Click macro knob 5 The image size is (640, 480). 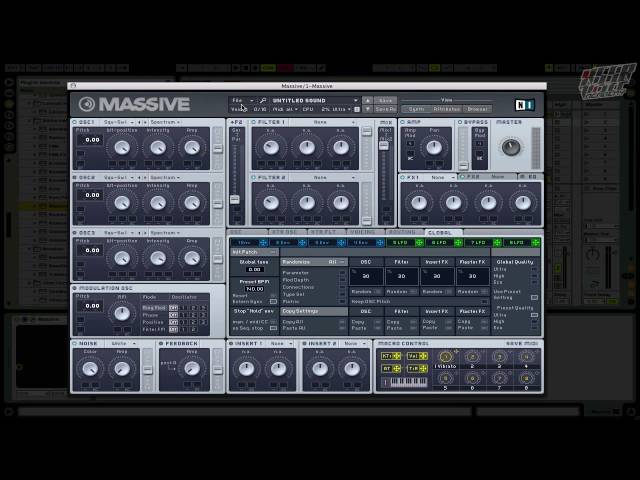(x=446, y=379)
